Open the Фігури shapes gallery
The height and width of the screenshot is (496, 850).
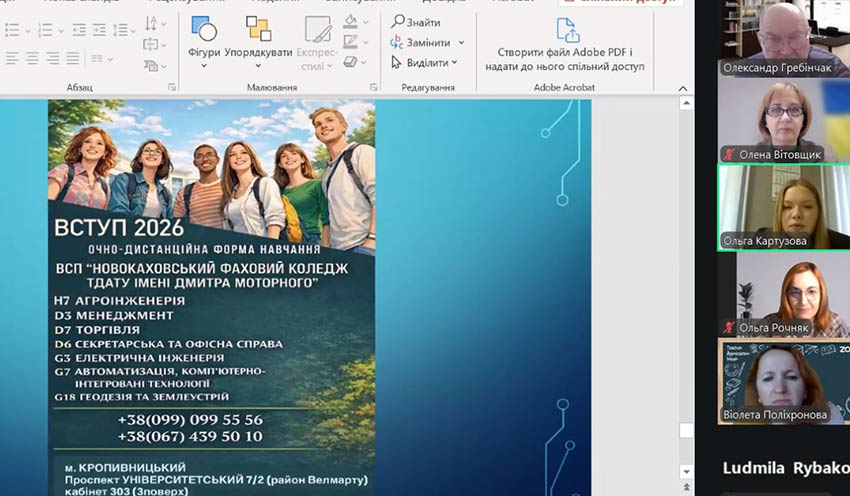pyautogui.click(x=203, y=42)
